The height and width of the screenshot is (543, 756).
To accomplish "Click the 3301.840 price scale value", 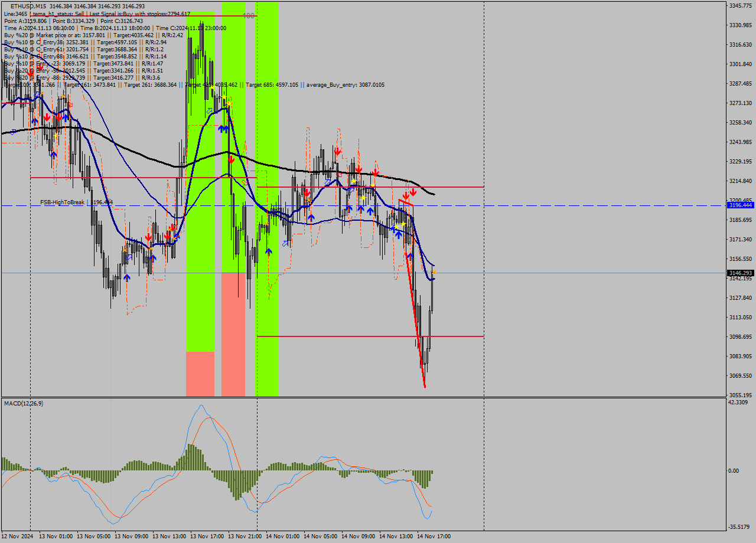I will [x=740, y=64].
